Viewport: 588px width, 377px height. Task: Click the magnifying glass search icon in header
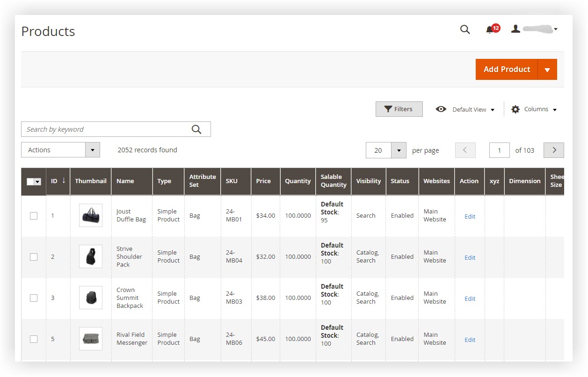[x=465, y=29]
